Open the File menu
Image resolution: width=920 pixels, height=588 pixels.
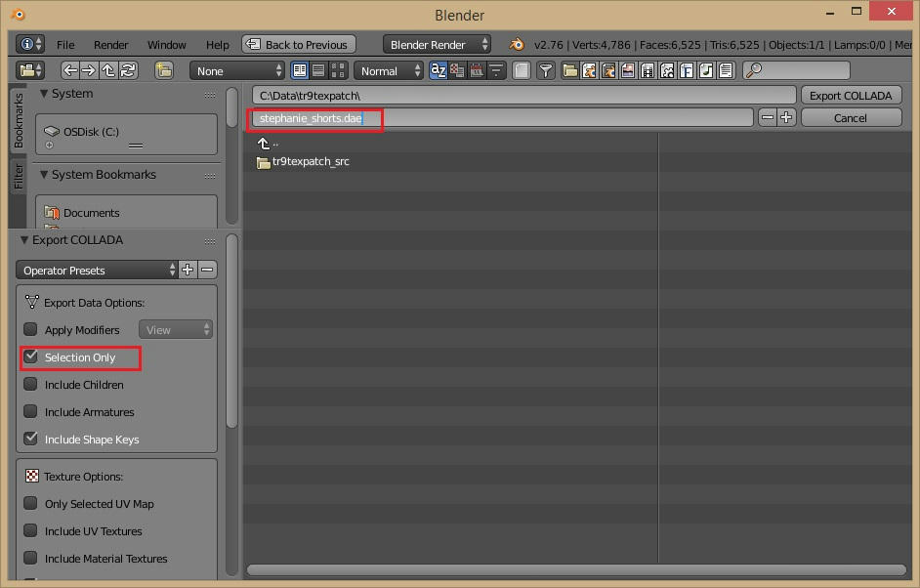pos(65,45)
